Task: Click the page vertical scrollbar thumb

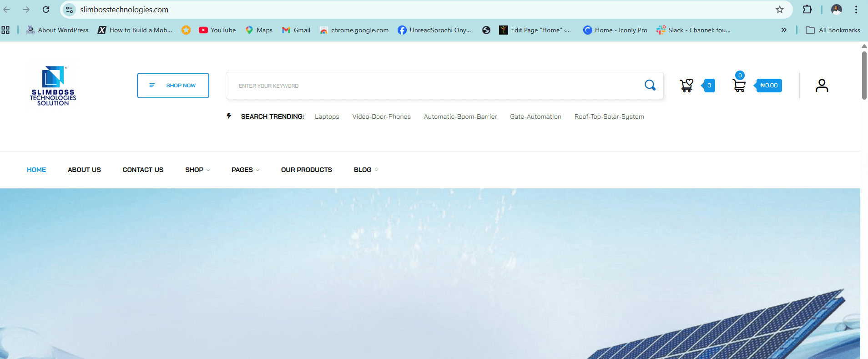Action: pos(864,75)
